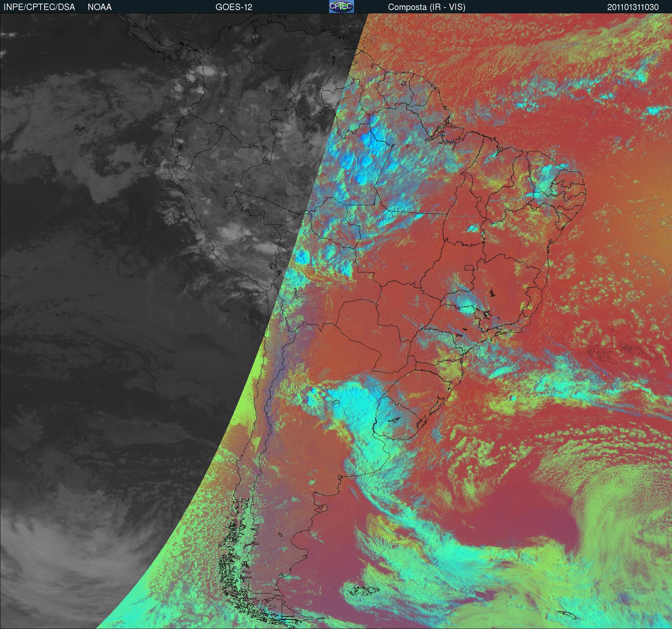672x629 pixels.
Task: Click the CPTEC logo in the header
Action: click(x=341, y=6)
